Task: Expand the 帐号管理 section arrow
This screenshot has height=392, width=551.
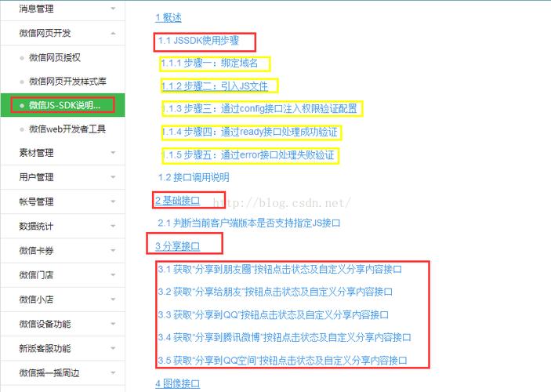Action: (113, 201)
